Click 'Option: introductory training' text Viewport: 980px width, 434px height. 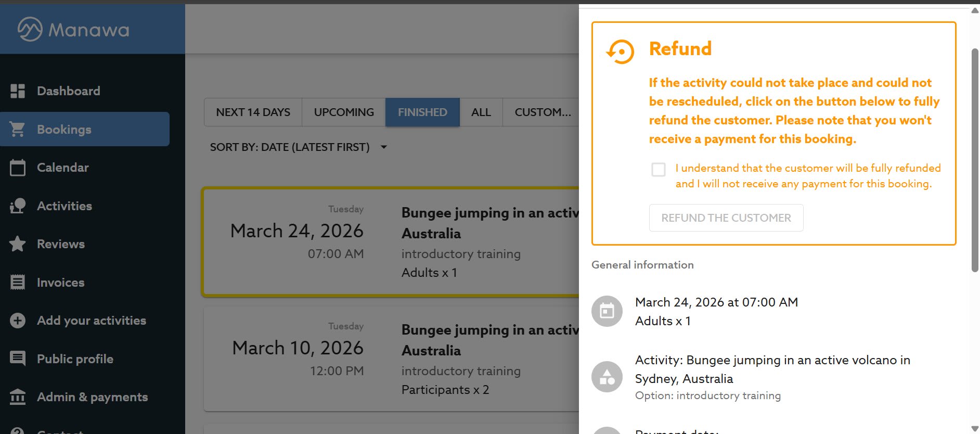pos(708,395)
